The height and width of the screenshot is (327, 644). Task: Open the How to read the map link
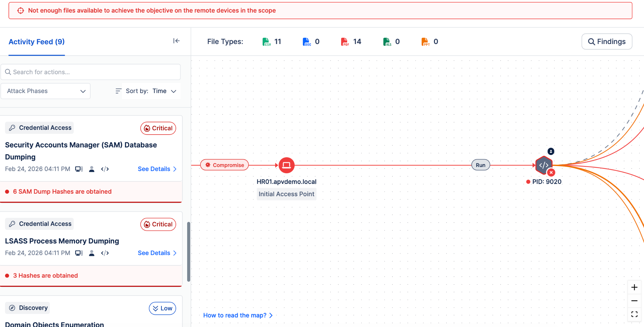pos(238,315)
